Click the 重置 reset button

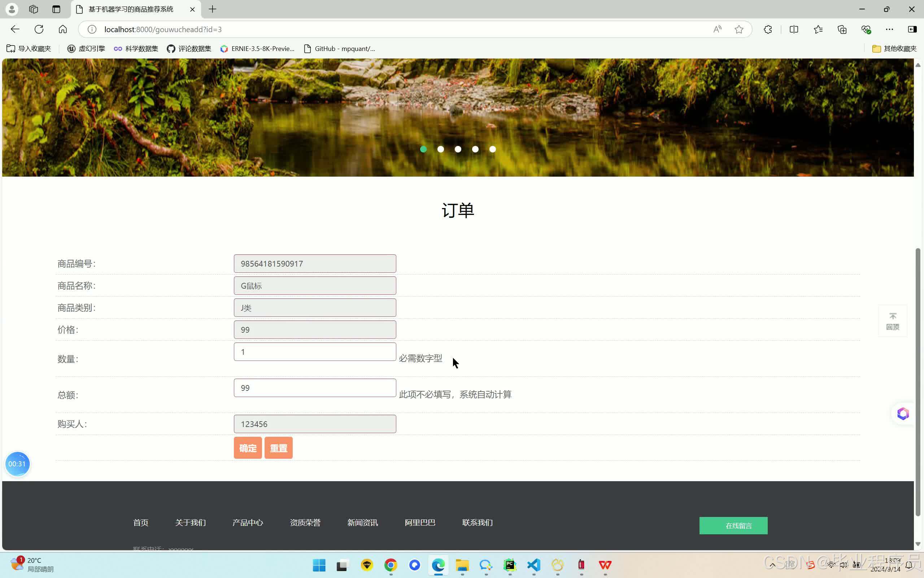coord(278,448)
